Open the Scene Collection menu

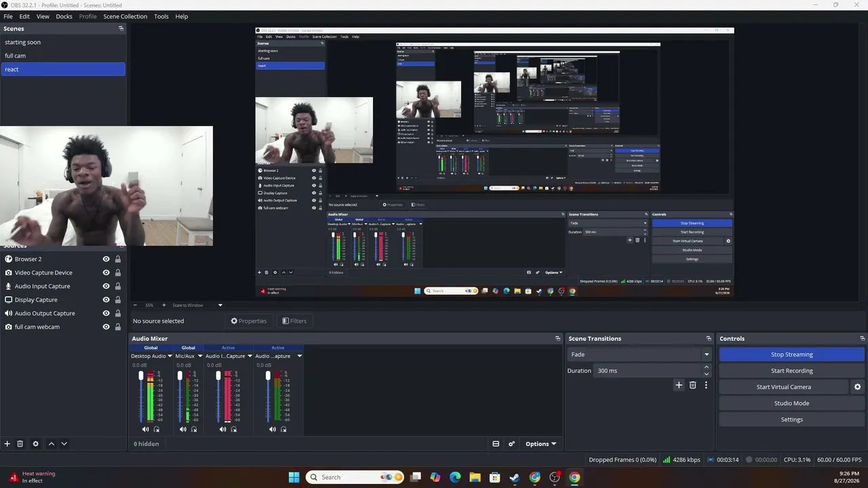(125, 16)
